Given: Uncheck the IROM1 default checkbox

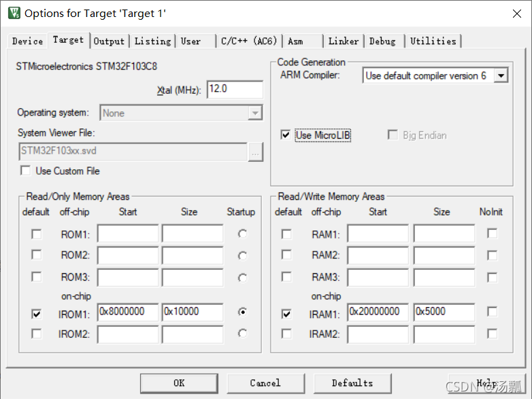Looking at the screenshot, I should [36, 314].
